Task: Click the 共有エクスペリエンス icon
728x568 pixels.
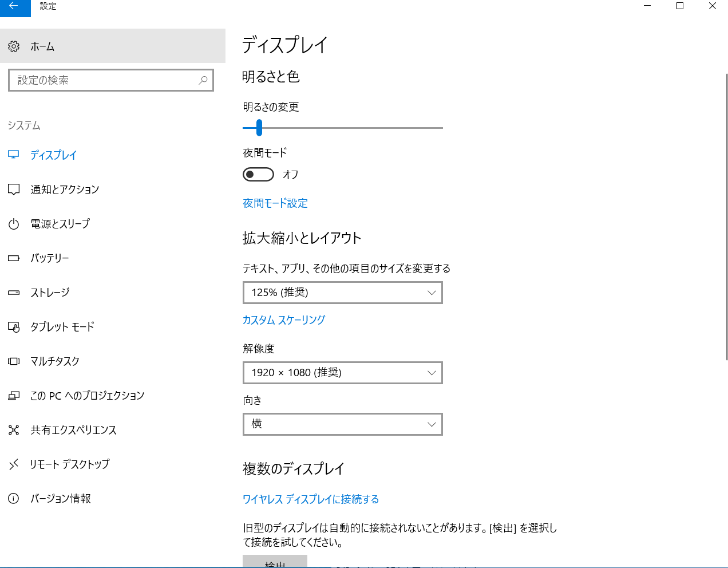Action: [14, 430]
